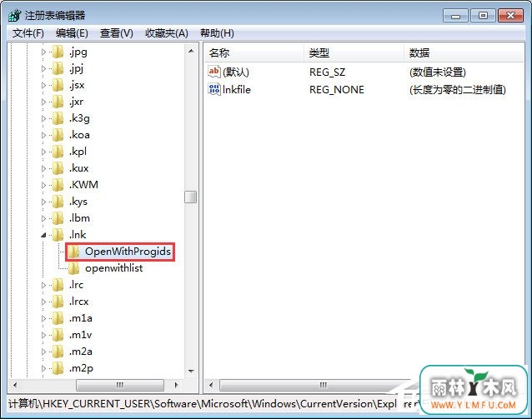Viewport: 532px width, 419px height.
Task: Click the .lrcx folder icon
Action: (x=58, y=302)
